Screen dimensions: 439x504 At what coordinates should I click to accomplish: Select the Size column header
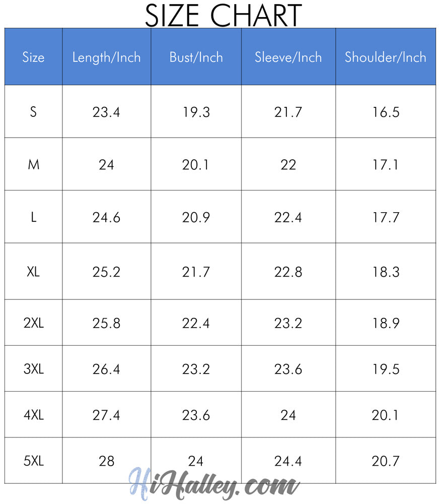(x=33, y=57)
